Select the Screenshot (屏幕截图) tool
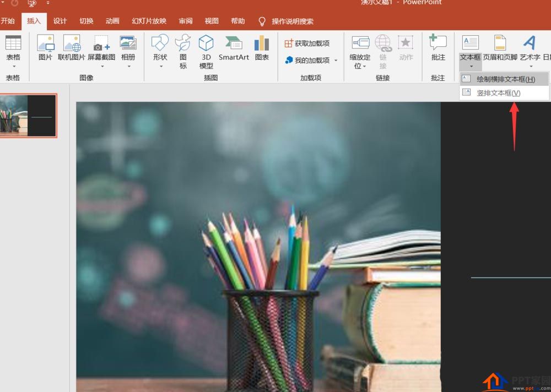This screenshot has height=392, width=551. point(101,43)
